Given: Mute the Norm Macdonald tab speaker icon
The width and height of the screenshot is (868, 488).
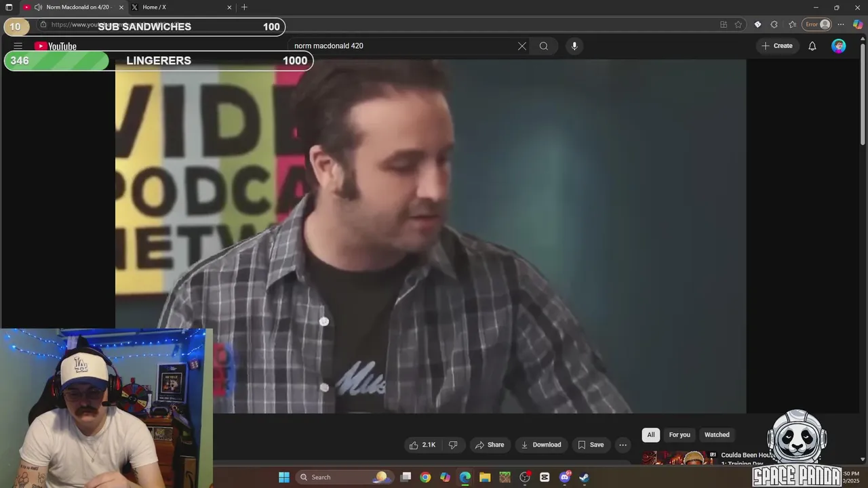Looking at the screenshot, I should click(x=38, y=7).
